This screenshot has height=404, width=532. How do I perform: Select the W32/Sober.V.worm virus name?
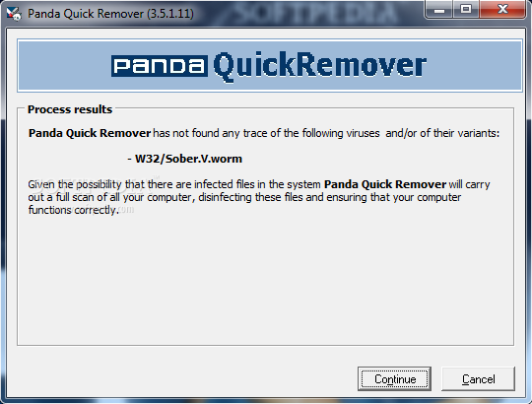188,159
